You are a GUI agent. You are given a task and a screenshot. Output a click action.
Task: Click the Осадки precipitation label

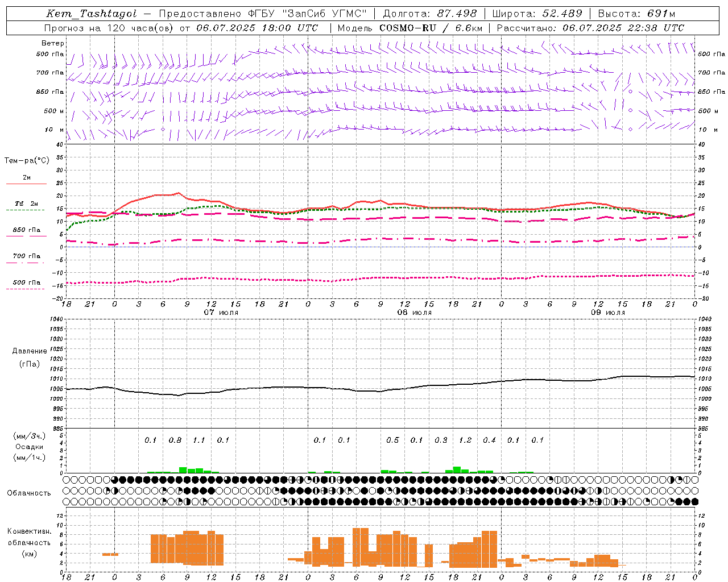30,447
